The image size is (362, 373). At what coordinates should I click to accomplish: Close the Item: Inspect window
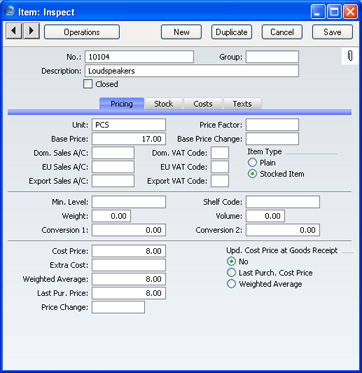point(350,12)
